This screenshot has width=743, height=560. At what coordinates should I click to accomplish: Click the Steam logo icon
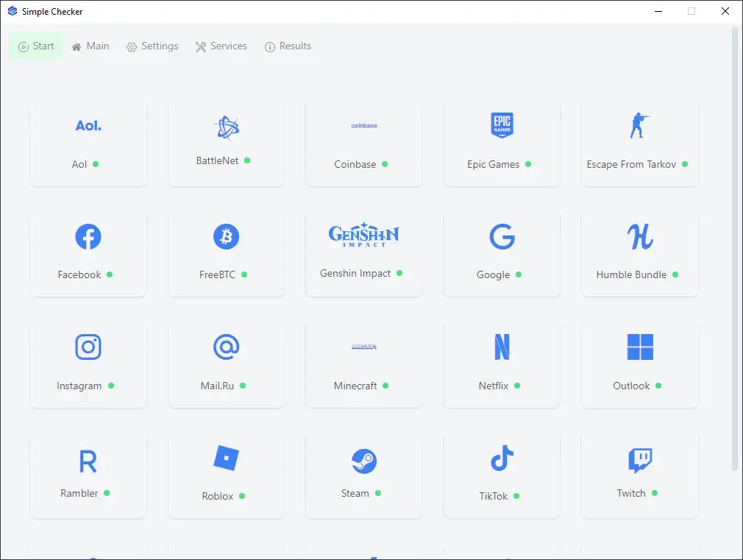click(364, 461)
